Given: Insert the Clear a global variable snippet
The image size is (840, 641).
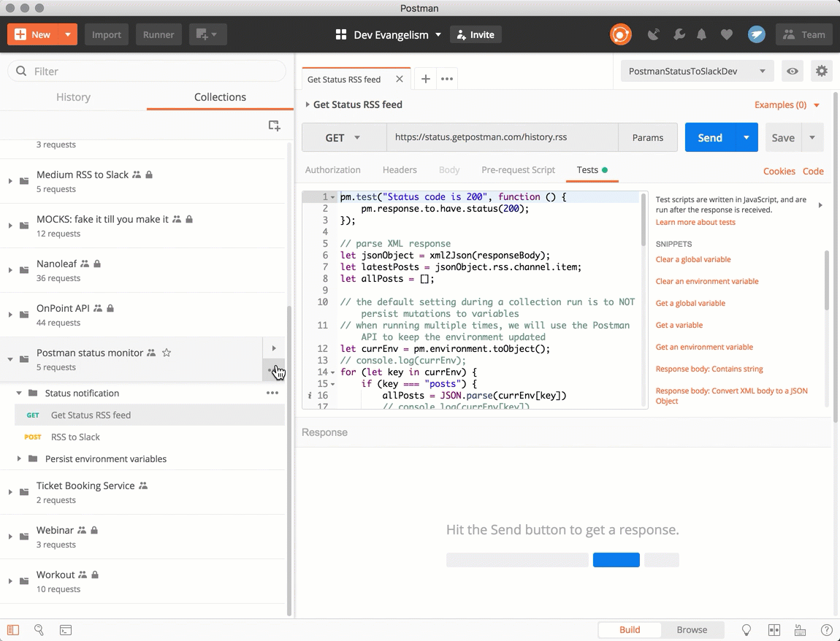Looking at the screenshot, I should (x=693, y=259).
